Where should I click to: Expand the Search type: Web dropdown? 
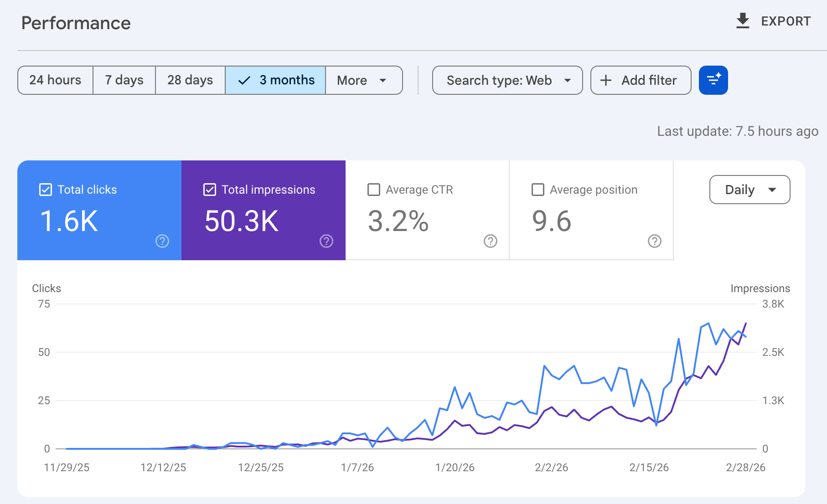507,80
